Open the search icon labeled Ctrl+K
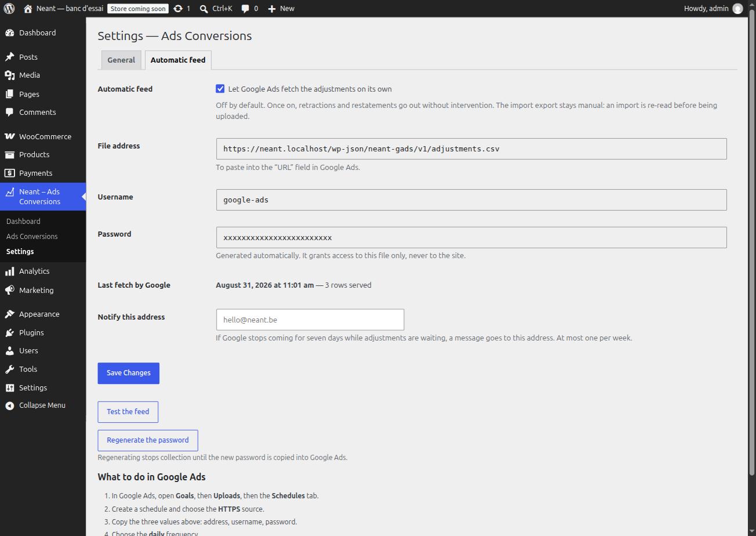The width and height of the screenshot is (756, 536). click(x=204, y=9)
